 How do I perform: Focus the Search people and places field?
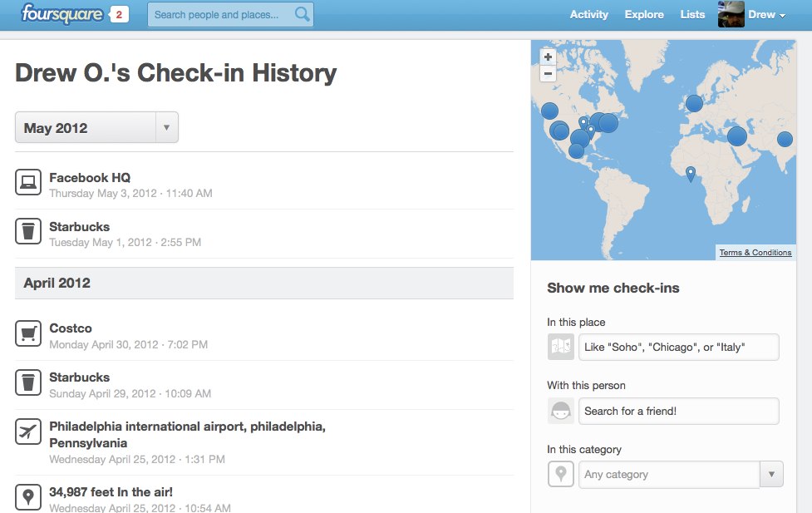(230, 14)
